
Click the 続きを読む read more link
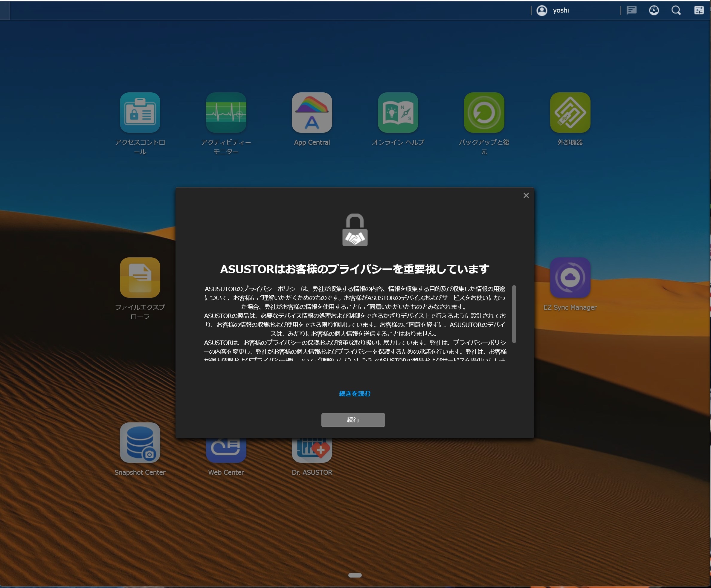(355, 394)
